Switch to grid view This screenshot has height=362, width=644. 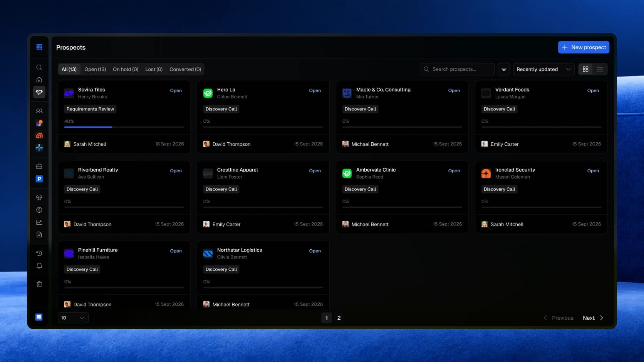(585, 69)
